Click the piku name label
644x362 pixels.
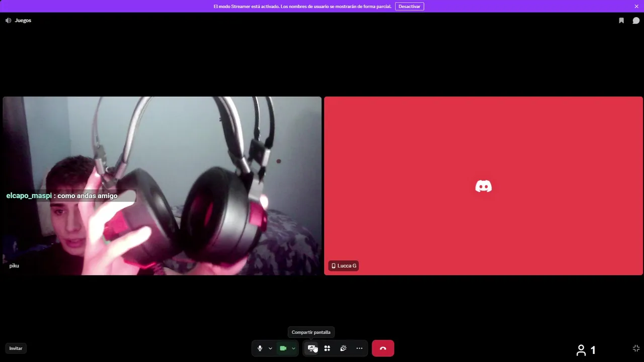click(x=14, y=265)
